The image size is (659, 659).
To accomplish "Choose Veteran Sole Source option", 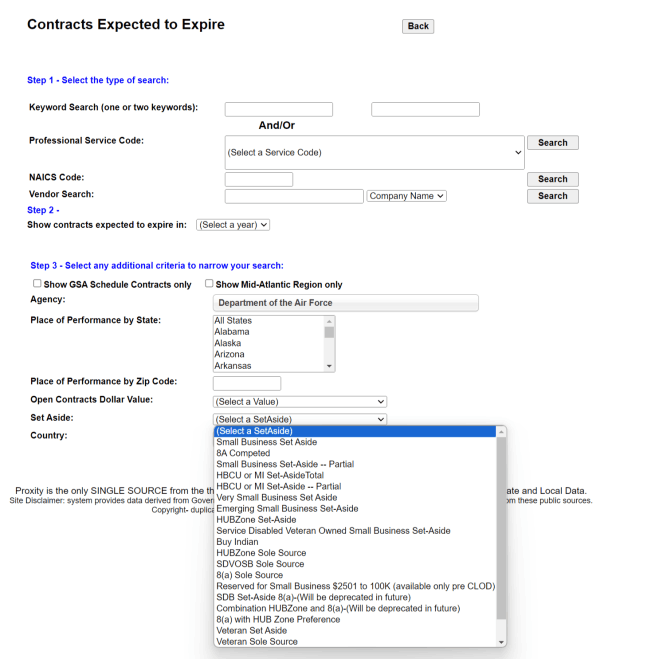I will click(x=355, y=642).
